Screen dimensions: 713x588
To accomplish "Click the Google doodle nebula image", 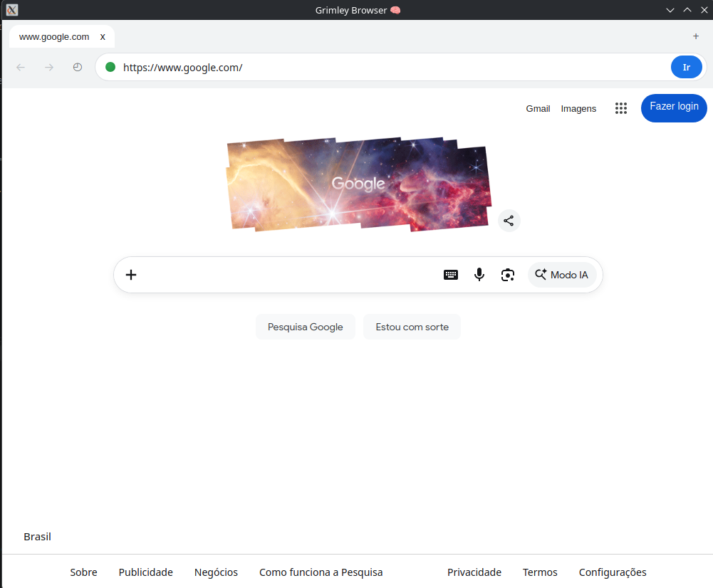I will pyautogui.click(x=359, y=184).
